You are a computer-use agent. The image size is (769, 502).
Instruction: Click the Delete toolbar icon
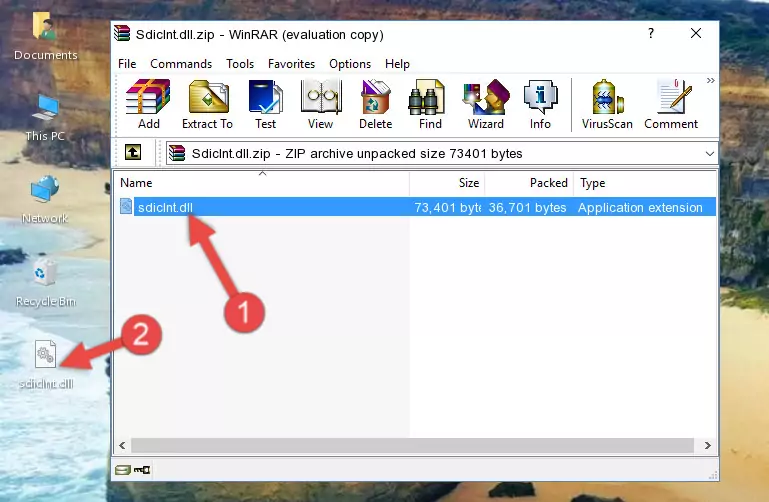pos(376,104)
